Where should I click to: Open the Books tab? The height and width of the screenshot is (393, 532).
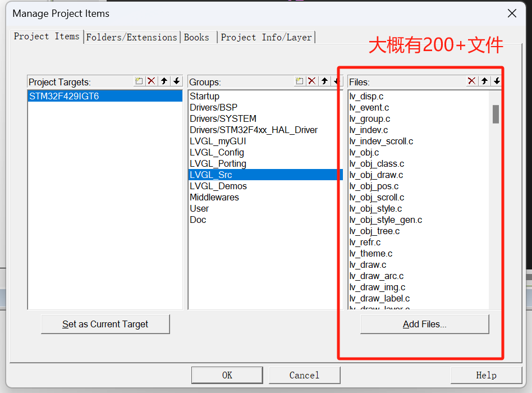tap(196, 37)
